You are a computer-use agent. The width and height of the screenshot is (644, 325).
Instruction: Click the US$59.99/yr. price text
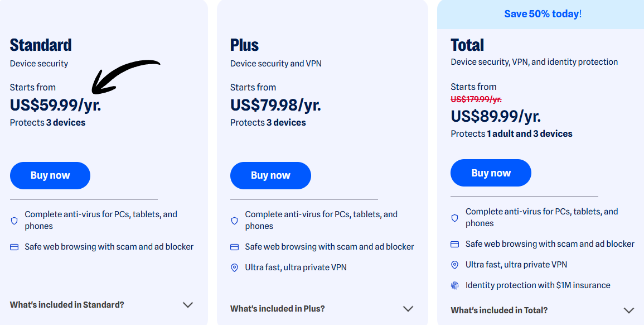click(55, 104)
